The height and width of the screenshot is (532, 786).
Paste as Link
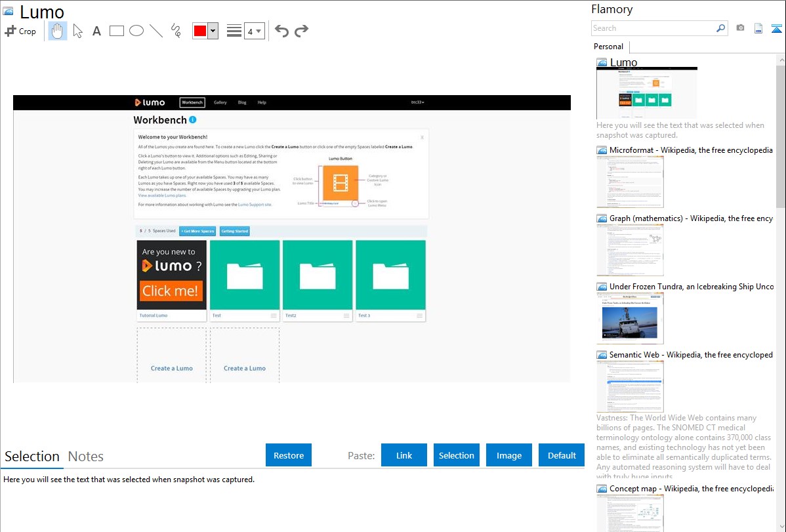click(x=404, y=455)
